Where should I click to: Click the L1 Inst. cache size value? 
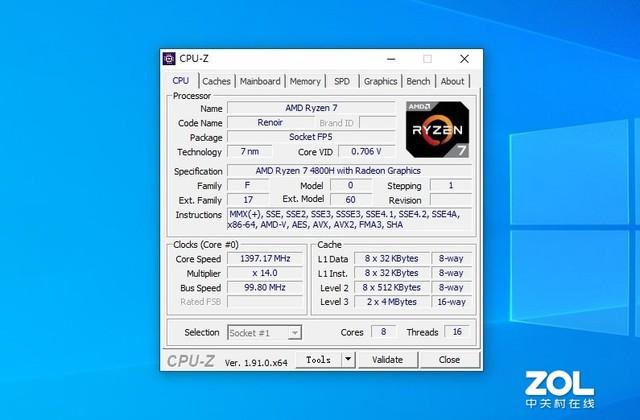[x=392, y=273]
